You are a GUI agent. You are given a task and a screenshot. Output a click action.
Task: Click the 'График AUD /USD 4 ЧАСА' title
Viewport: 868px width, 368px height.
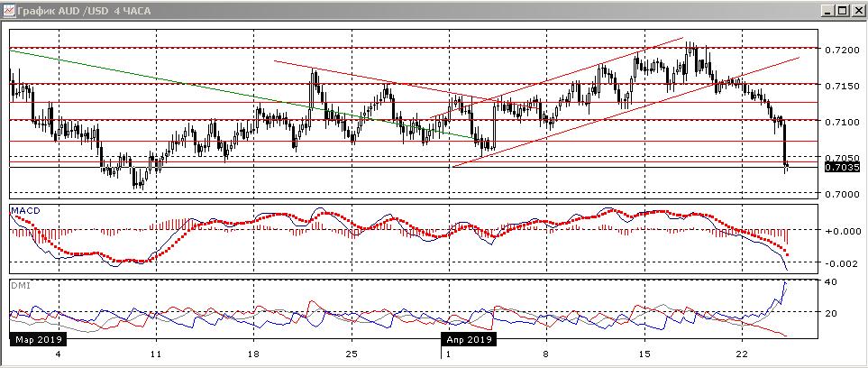pos(77,11)
